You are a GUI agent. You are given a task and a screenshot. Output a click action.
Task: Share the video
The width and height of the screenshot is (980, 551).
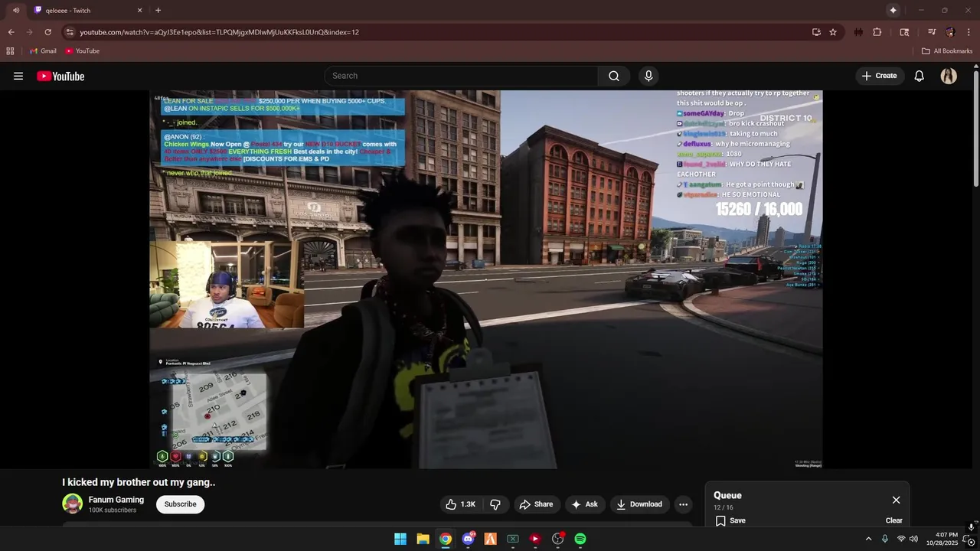point(535,504)
